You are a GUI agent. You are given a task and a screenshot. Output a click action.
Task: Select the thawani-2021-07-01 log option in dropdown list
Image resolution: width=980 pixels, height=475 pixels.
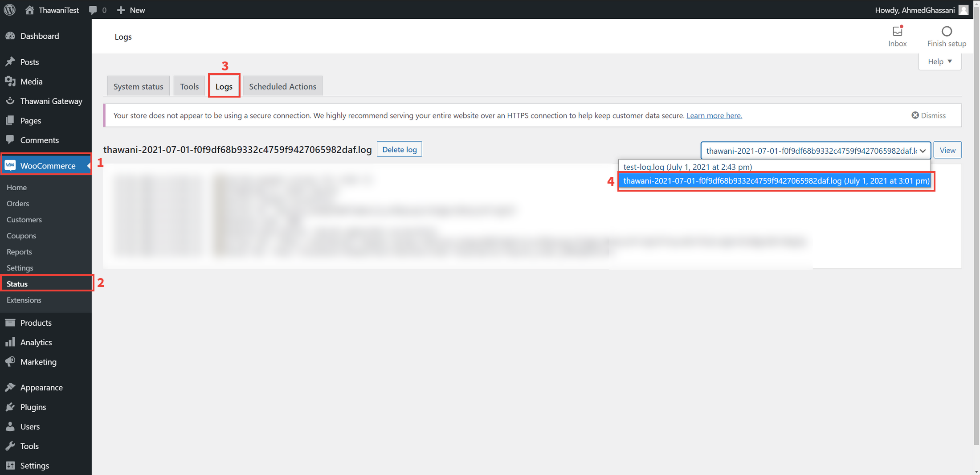776,181
